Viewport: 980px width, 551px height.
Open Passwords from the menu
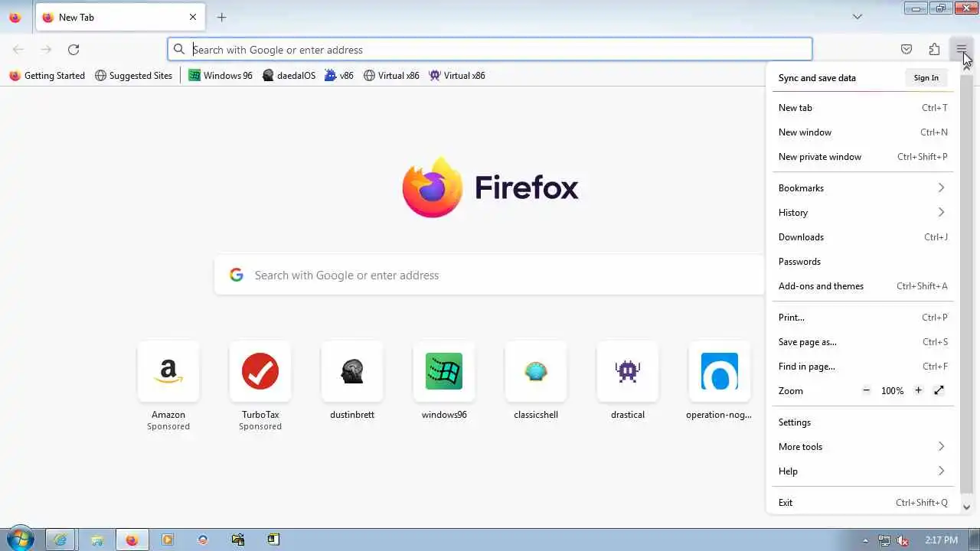coord(863,262)
